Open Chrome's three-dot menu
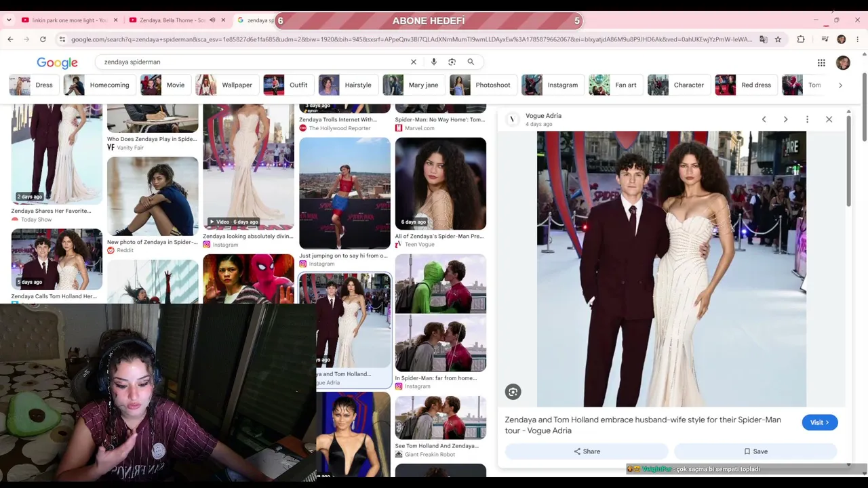 tap(858, 39)
